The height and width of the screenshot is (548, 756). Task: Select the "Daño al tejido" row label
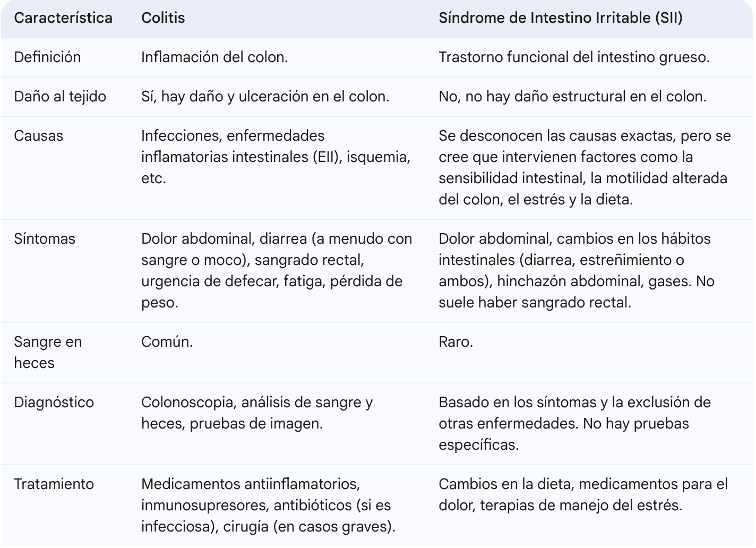(60, 97)
